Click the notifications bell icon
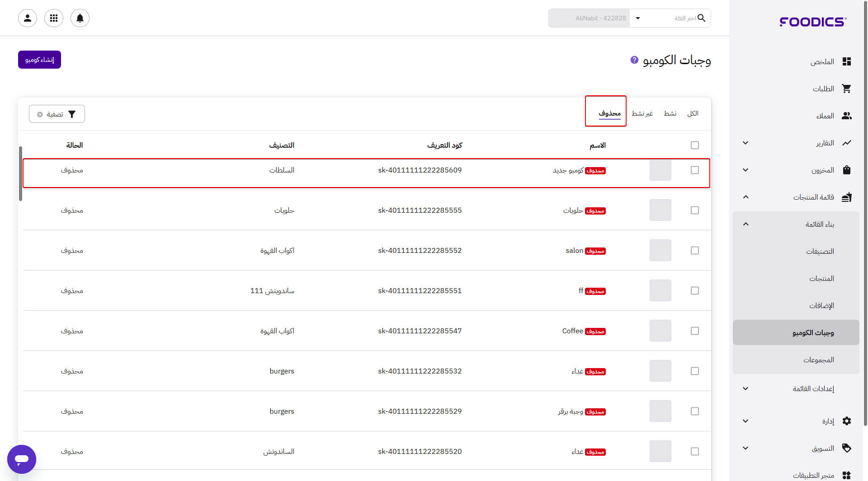This screenshot has width=868, height=481. tap(80, 18)
